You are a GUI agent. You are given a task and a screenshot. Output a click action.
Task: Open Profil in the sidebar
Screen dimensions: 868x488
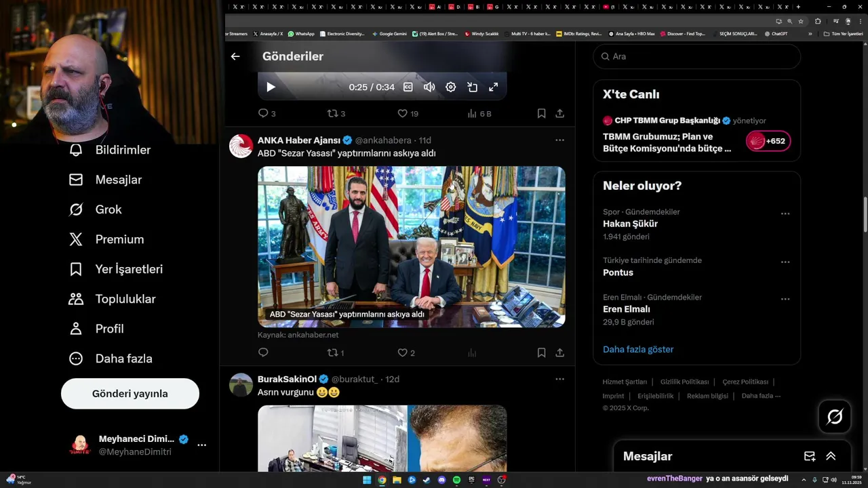[x=96, y=329]
